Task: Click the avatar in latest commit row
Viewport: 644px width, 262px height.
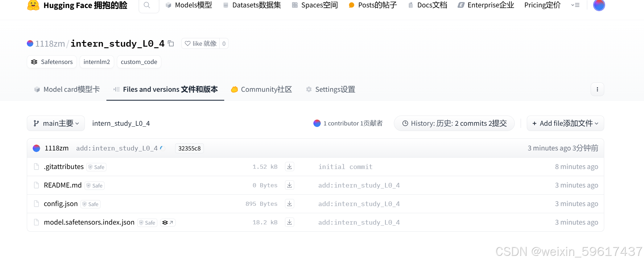Action: (x=36, y=148)
